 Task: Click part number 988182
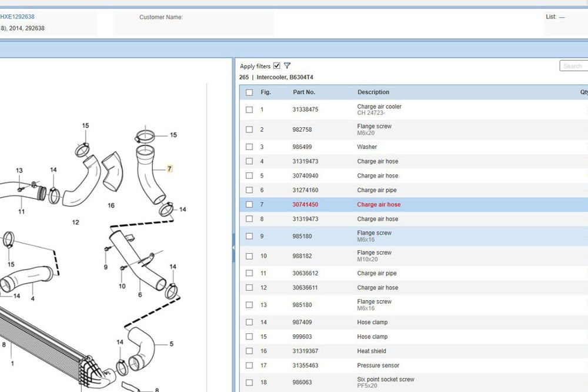pyautogui.click(x=302, y=256)
